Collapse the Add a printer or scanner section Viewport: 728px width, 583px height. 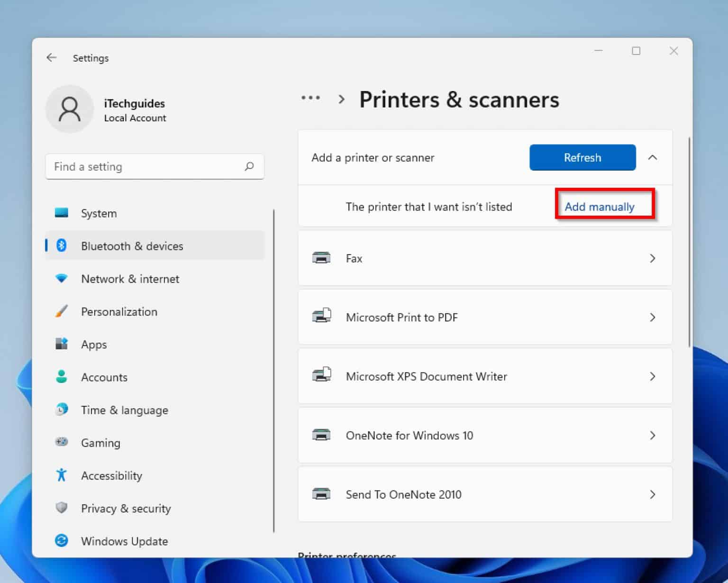coord(653,157)
